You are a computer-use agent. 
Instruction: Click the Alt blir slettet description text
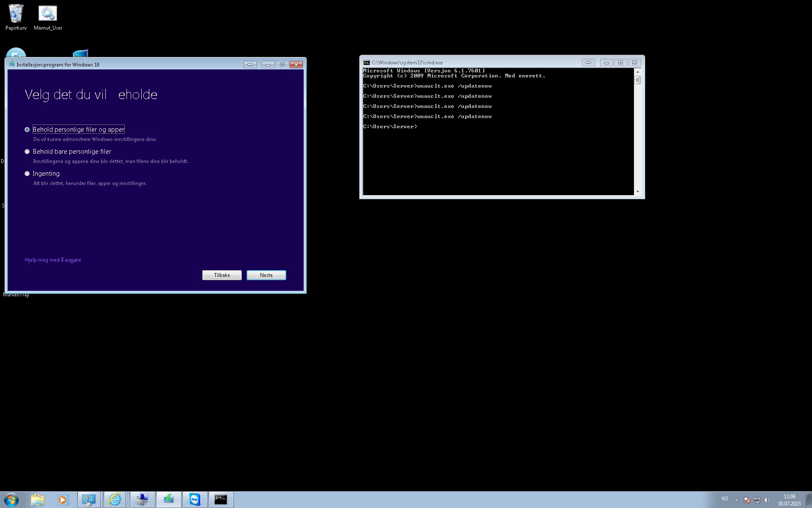click(x=90, y=183)
